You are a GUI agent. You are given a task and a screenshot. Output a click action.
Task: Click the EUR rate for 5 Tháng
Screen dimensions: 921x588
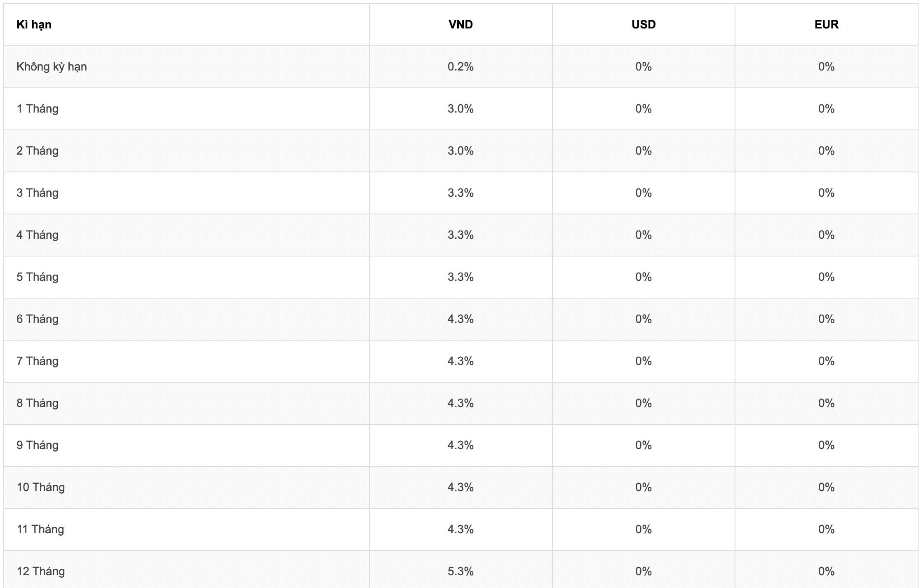pos(826,277)
